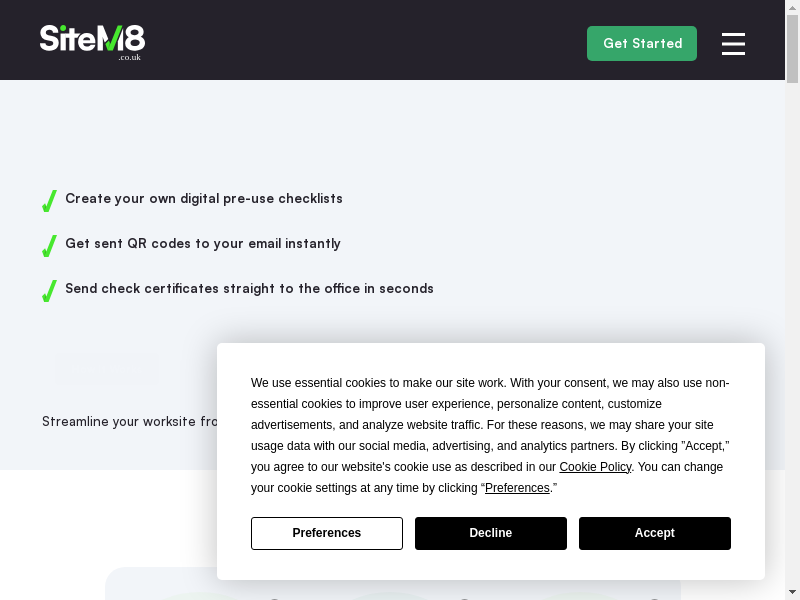Decline non-essential cookies

[x=490, y=533]
